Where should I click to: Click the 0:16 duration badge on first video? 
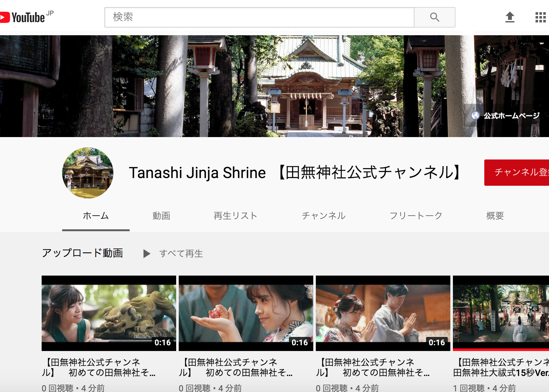pos(163,343)
